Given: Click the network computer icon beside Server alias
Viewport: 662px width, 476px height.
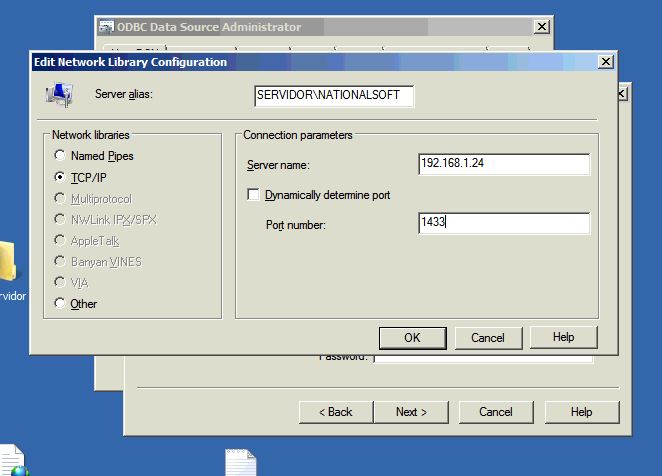Looking at the screenshot, I should 59,95.
